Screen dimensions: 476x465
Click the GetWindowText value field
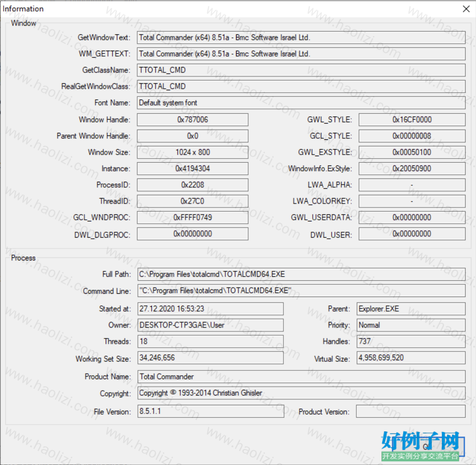[301, 38]
